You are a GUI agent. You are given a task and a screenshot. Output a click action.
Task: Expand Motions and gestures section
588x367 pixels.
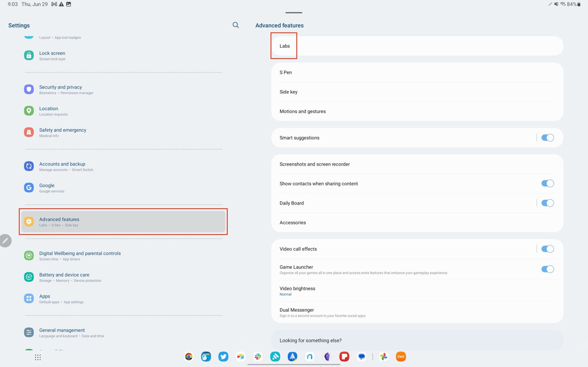pos(303,111)
